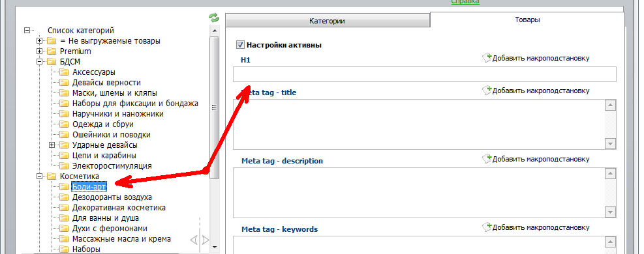Expand the = Не выгружаемые товары node

(39, 41)
